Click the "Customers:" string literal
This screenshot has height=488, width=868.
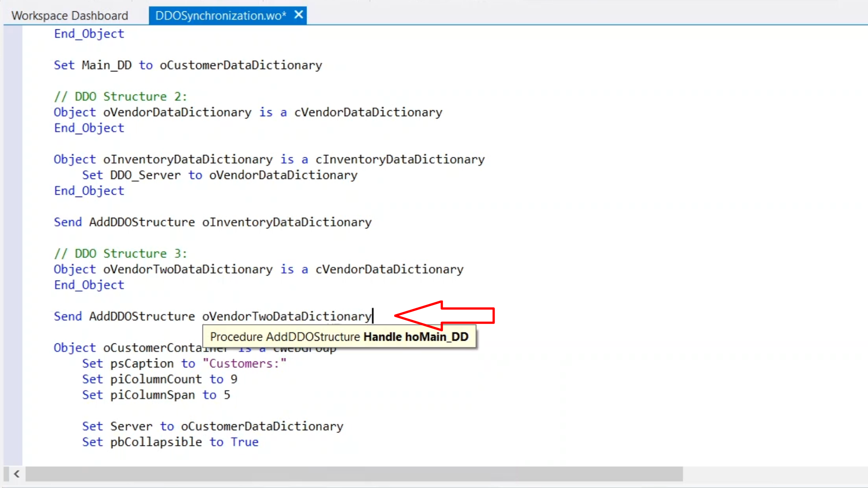coord(245,364)
